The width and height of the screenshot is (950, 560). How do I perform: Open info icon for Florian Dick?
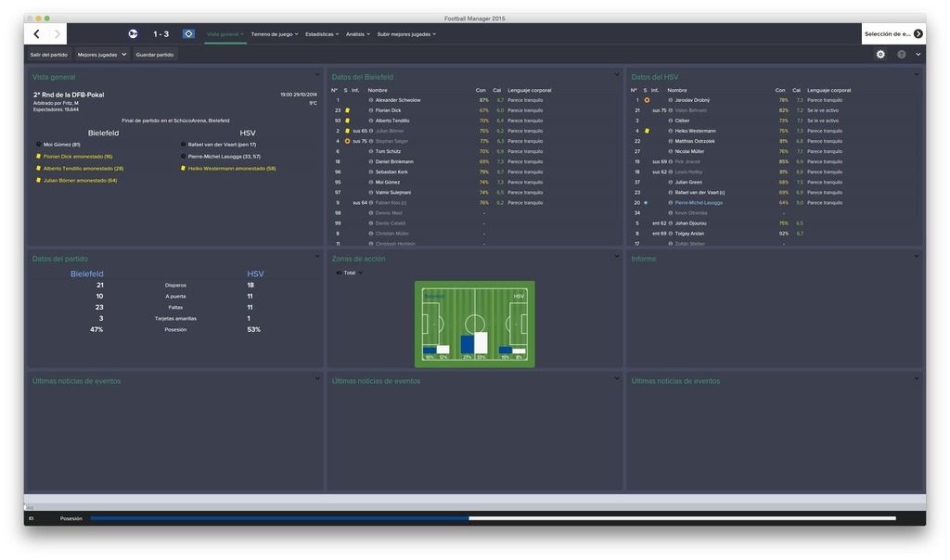click(371, 110)
